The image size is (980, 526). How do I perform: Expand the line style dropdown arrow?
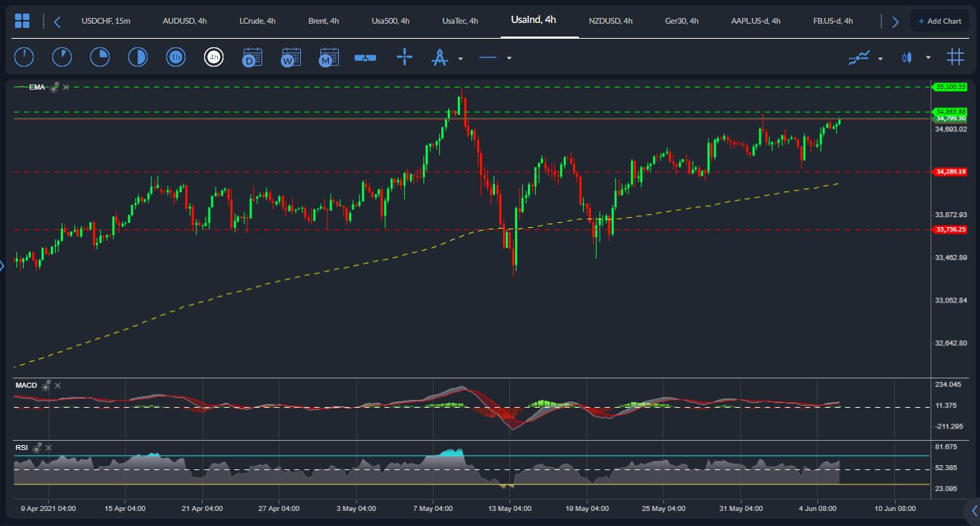(x=509, y=58)
